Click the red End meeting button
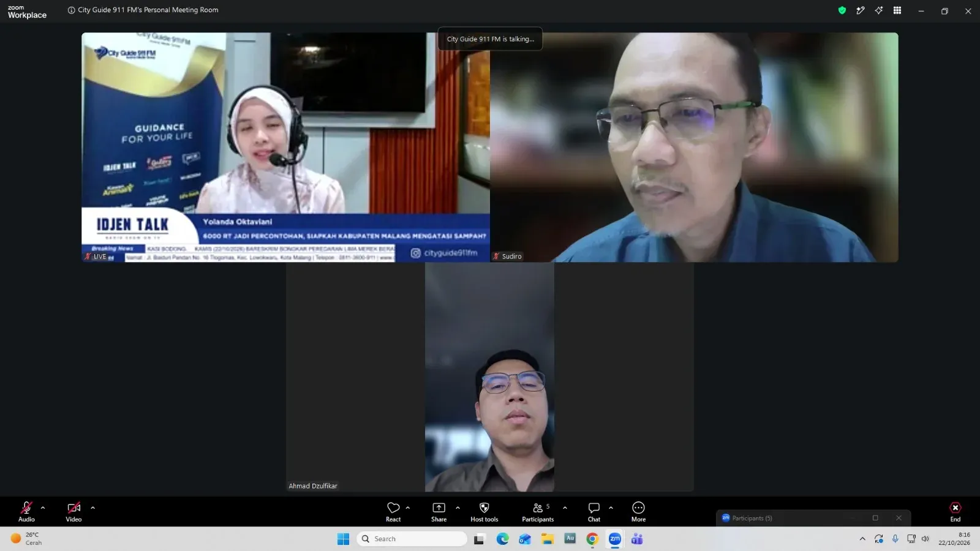Viewport: 980px width, 551px height. (956, 512)
